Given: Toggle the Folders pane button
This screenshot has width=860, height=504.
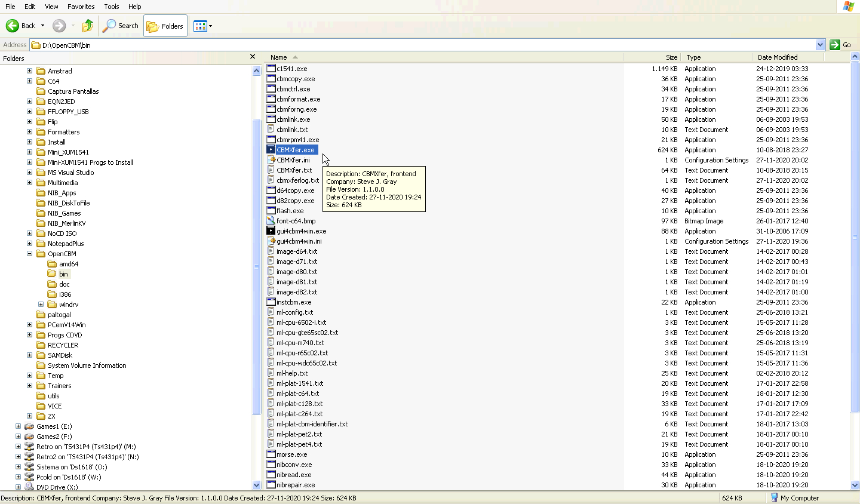Looking at the screenshot, I should [x=165, y=26].
